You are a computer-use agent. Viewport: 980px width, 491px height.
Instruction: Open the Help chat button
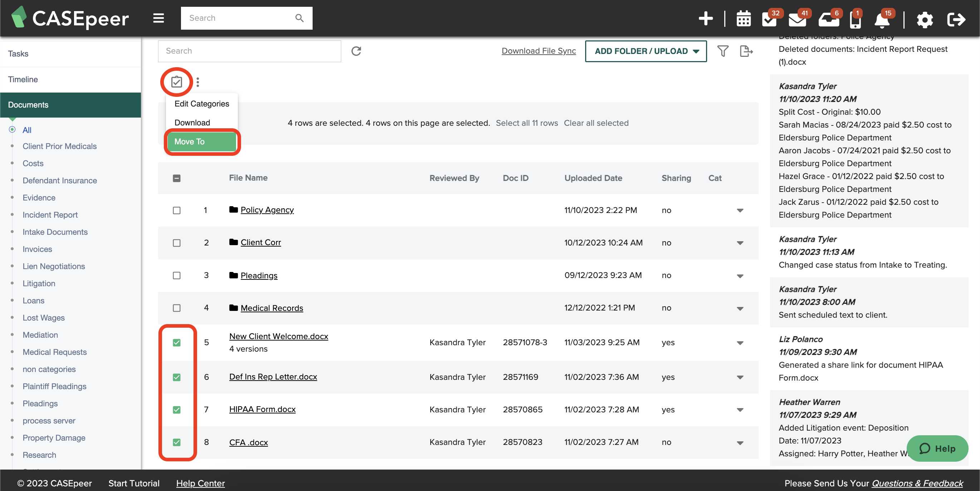point(937,448)
